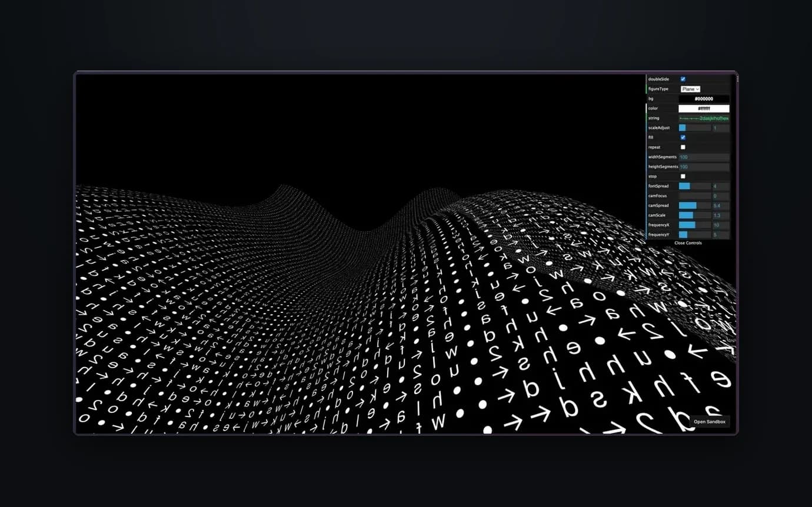Open the figureType dropdown showing Plane
Viewport: 812px width, 507px height.
pos(690,89)
